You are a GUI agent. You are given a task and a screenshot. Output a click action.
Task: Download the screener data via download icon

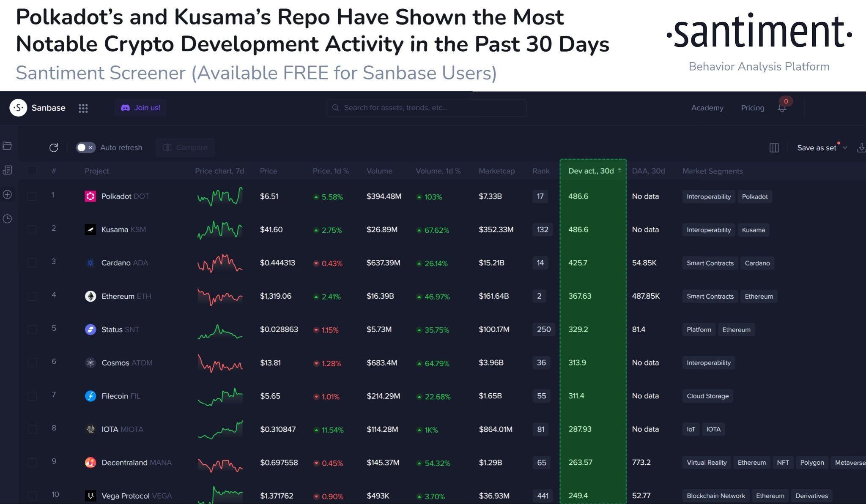861,148
